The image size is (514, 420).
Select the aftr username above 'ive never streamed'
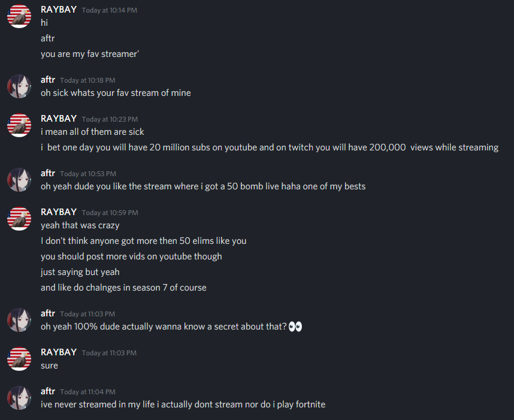(48, 391)
